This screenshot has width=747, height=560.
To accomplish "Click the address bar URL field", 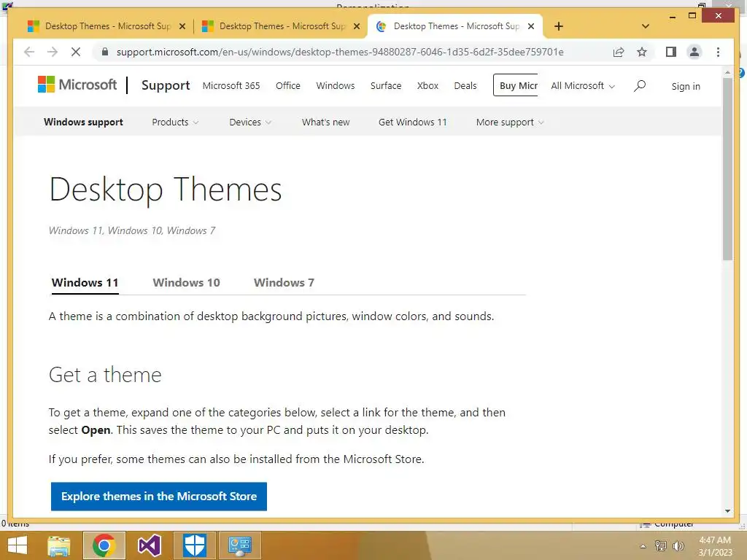I will click(x=340, y=52).
